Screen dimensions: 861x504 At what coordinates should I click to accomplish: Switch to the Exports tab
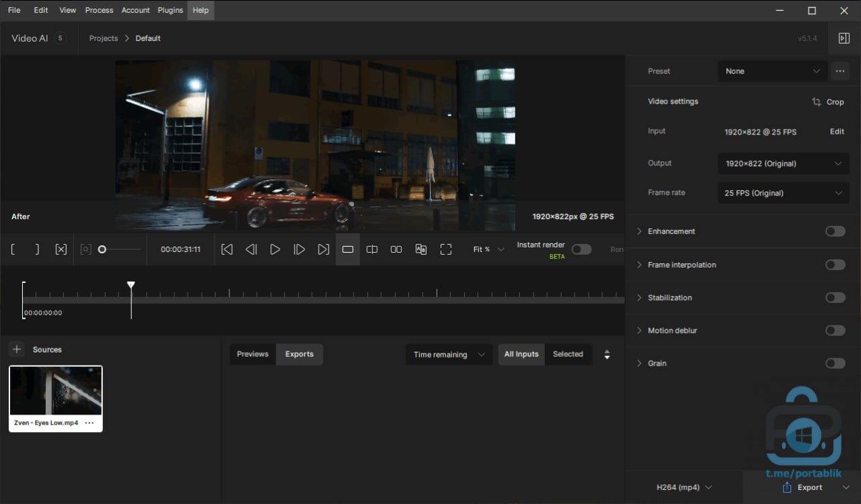click(299, 354)
